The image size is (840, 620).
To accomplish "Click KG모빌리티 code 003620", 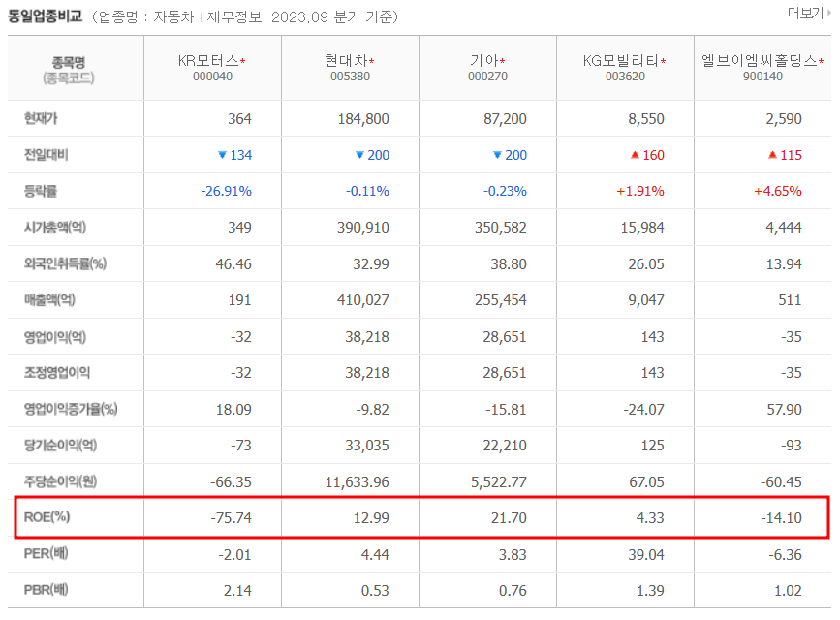I will coord(625,77).
